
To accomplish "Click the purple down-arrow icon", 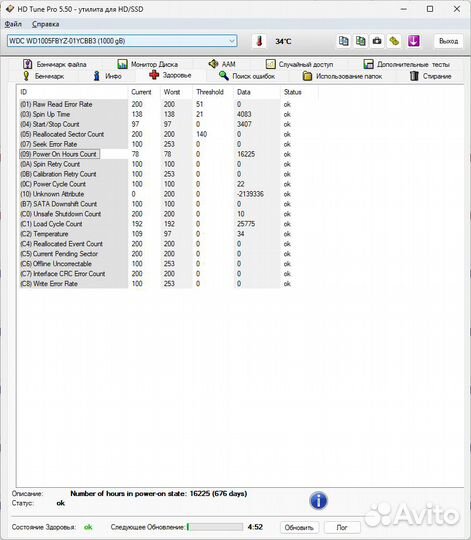I will point(414,41).
